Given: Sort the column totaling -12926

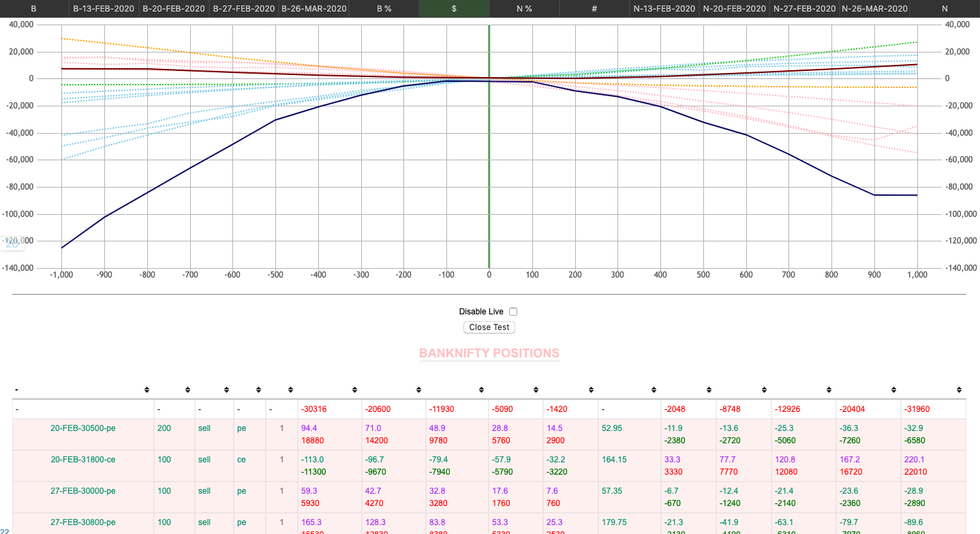Looking at the screenshot, I should (x=828, y=390).
